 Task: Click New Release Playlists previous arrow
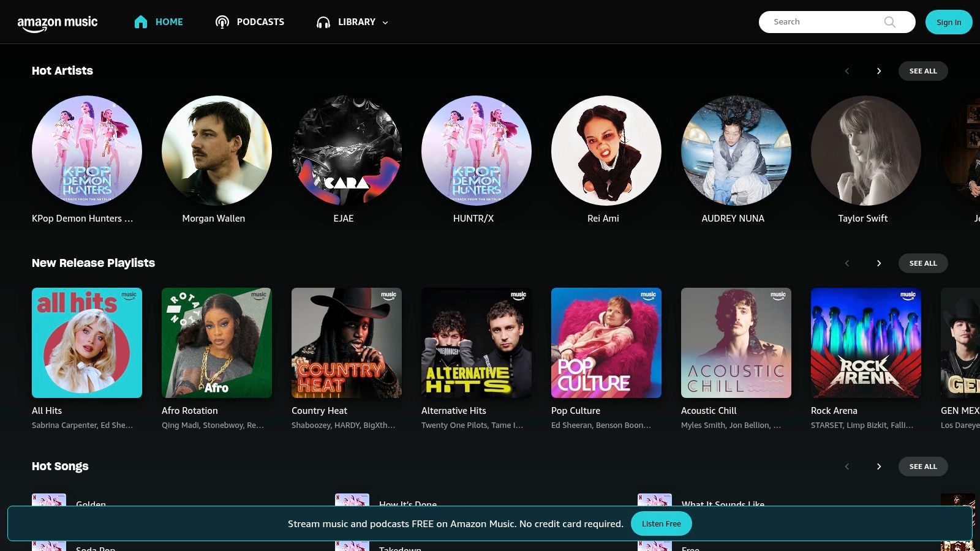click(847, 263)
